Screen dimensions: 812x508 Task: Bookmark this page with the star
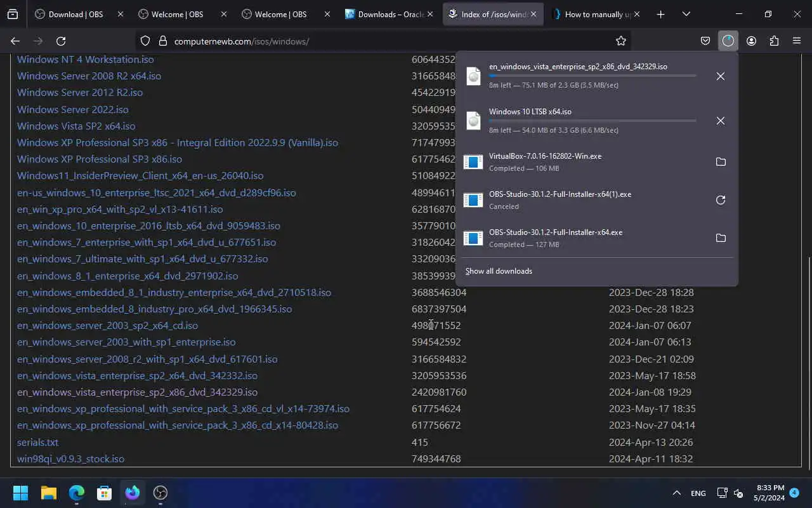click(621, 41)
